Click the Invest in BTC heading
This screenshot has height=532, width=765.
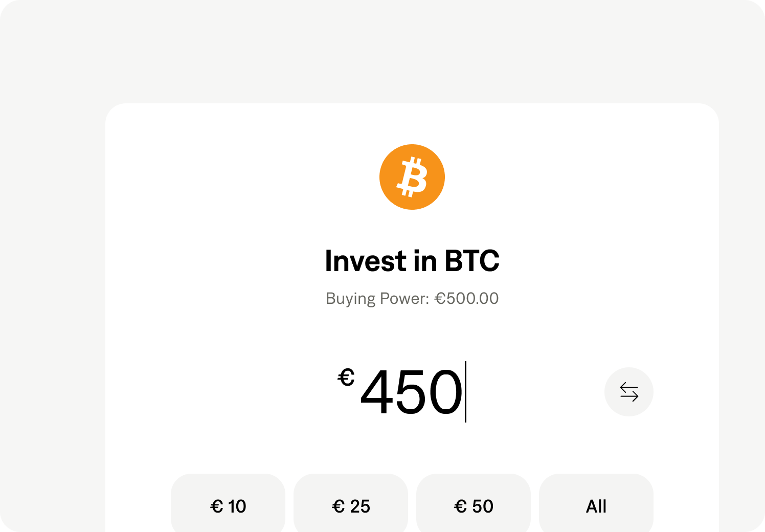click(x=412, y=260)
